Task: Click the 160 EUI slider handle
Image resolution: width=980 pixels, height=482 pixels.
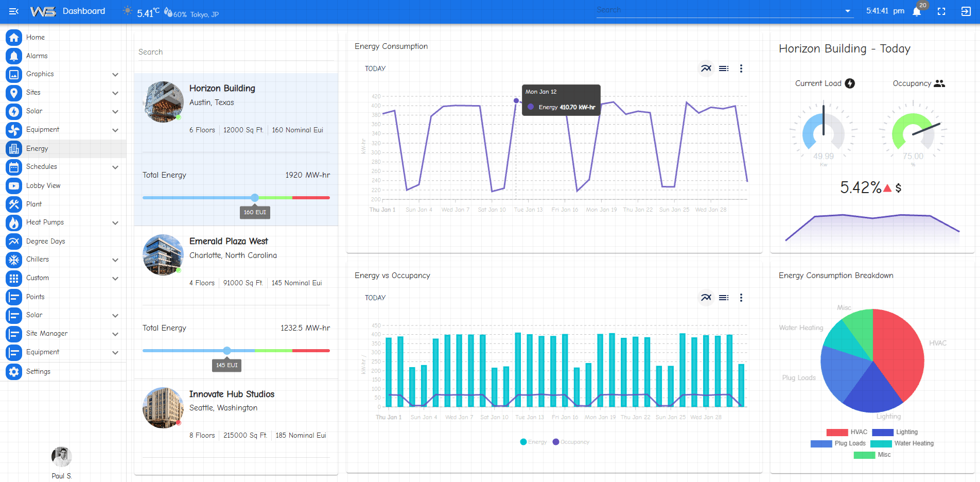Action: (255, 198)
